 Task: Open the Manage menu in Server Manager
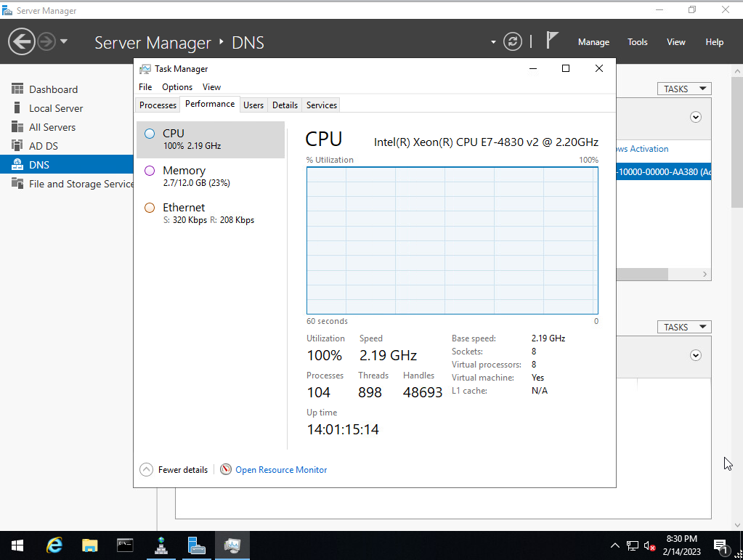(593, 42)
